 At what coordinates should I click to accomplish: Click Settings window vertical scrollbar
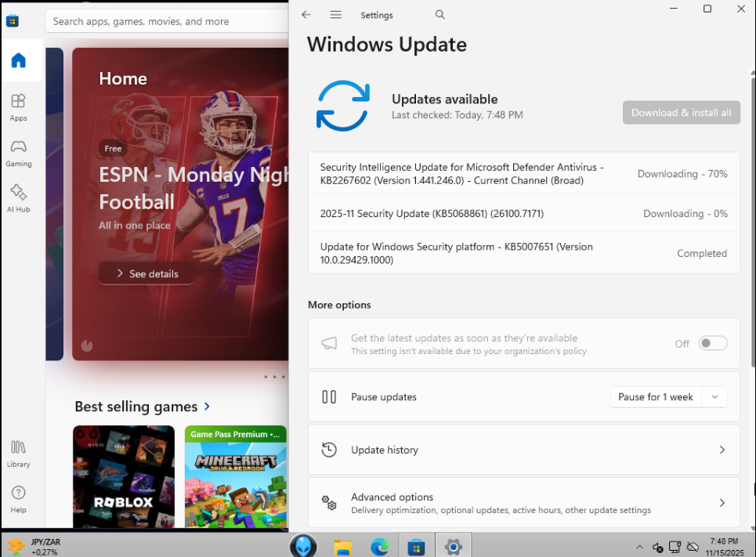pyautogui.click(x=753, y=222)
